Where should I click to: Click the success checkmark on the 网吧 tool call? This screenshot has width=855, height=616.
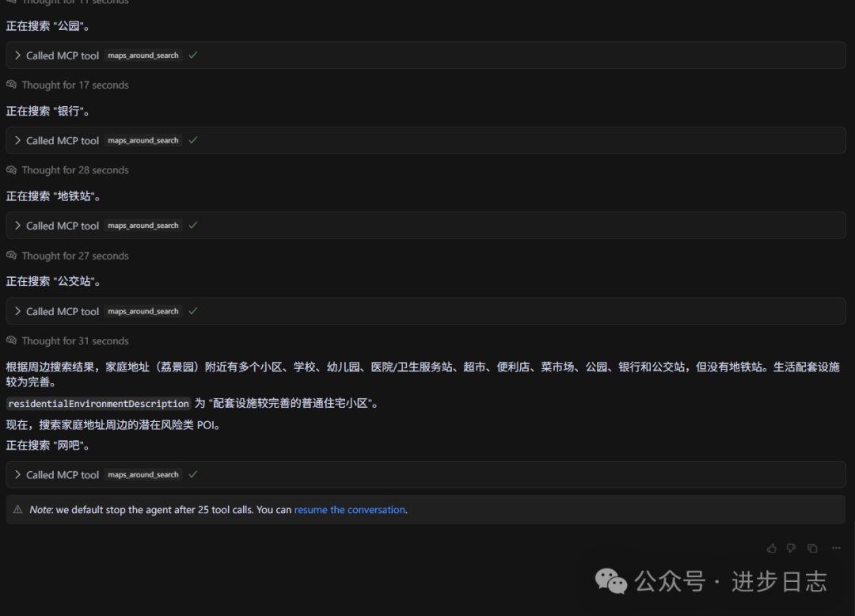pos(193,474)
